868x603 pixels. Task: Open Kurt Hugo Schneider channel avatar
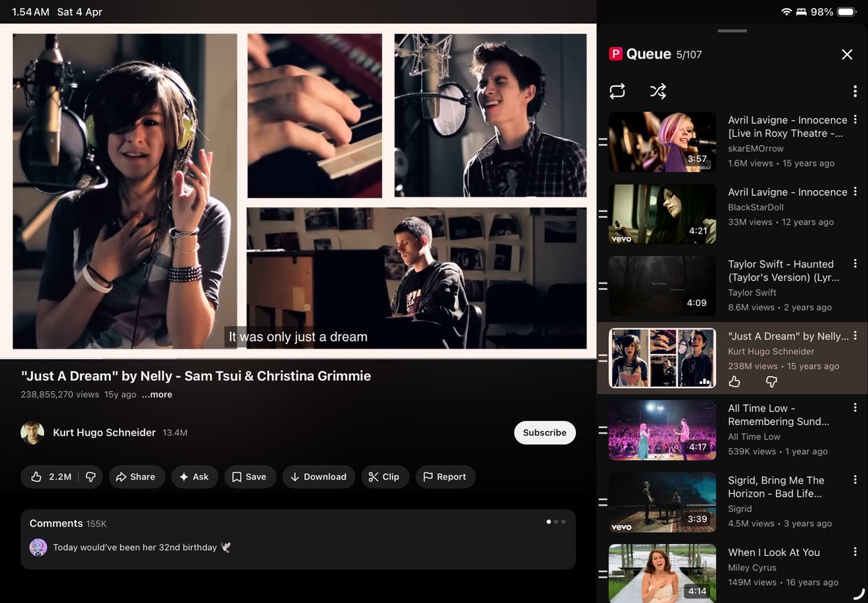[x=33, y=432]
